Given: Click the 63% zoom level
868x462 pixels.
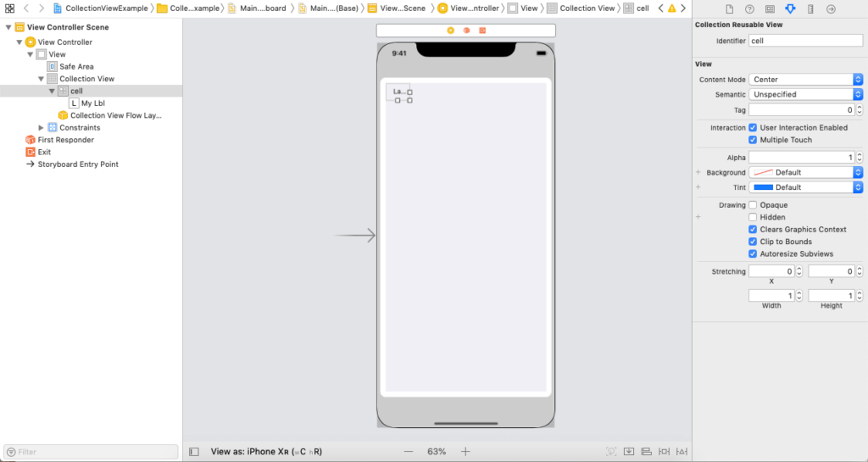Looking at the screenshot, I should point(437,452).
